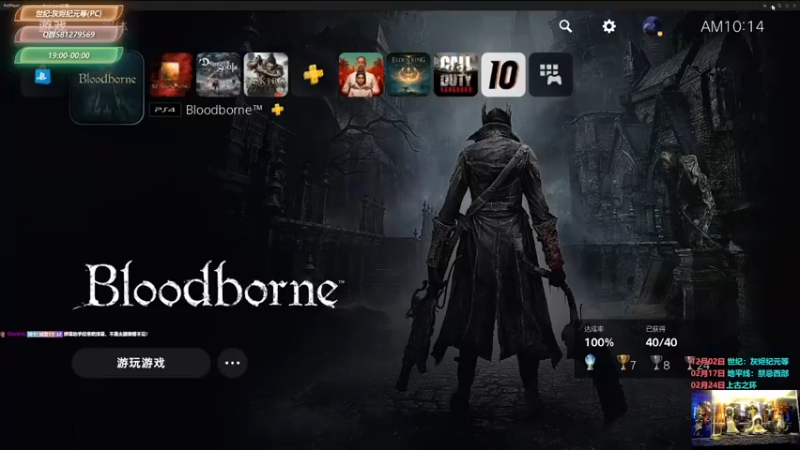
Task: Select the large Bloodborne game tile
Action: [x=107, y=88]
